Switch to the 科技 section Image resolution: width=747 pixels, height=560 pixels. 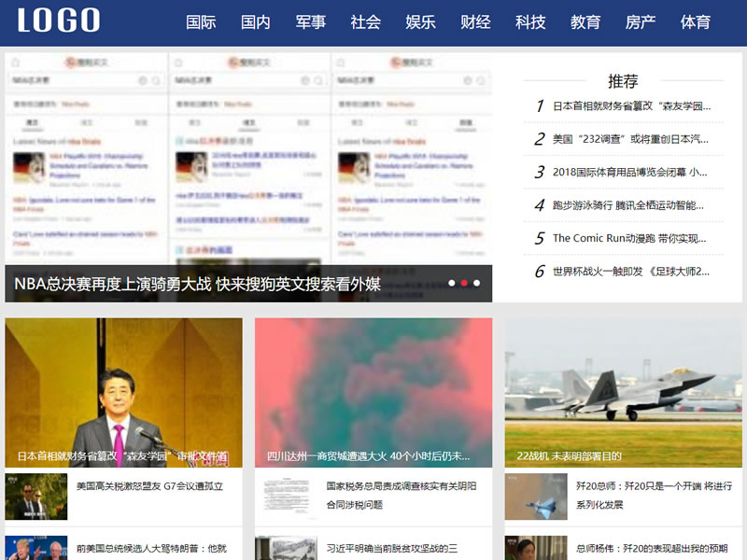[x=530, y=22]
